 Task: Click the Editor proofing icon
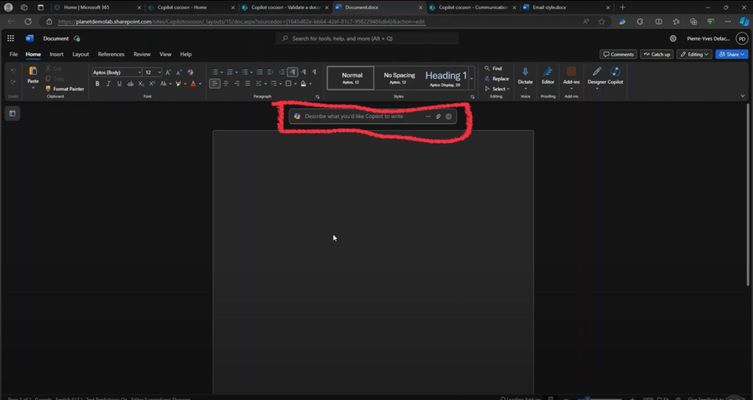548,72
